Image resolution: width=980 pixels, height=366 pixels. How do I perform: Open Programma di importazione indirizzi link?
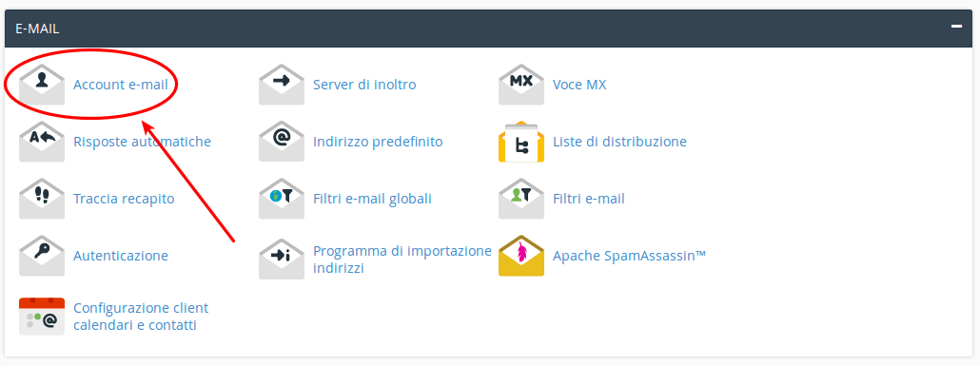pyautogui.click(x=402, y=260)
